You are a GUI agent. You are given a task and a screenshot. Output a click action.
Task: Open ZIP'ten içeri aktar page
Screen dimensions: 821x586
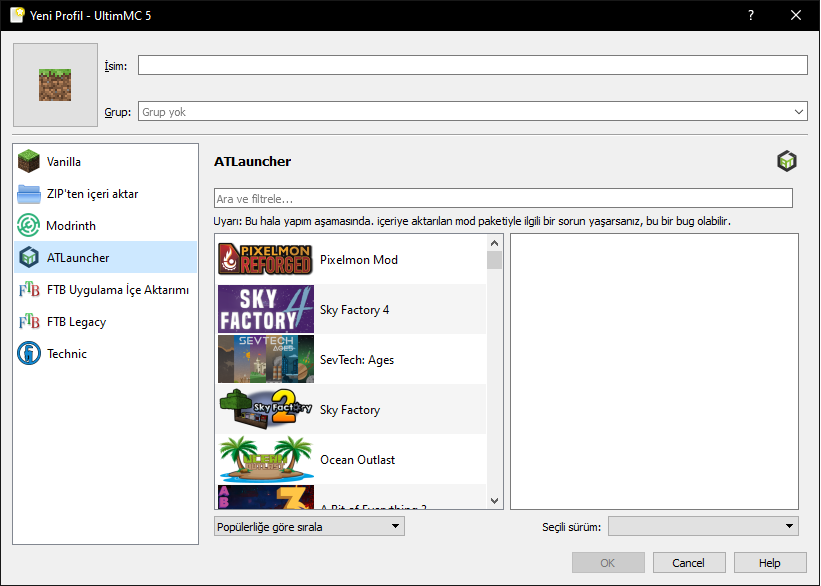click(x=106, y=194)
